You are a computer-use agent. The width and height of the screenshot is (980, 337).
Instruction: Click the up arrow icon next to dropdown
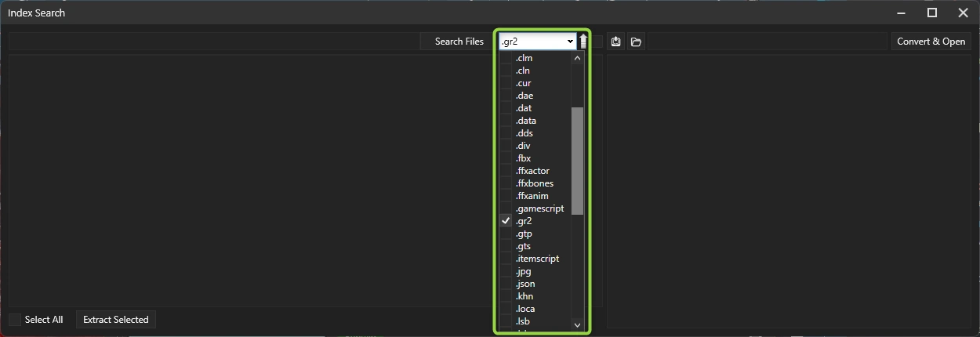(583, 42)
